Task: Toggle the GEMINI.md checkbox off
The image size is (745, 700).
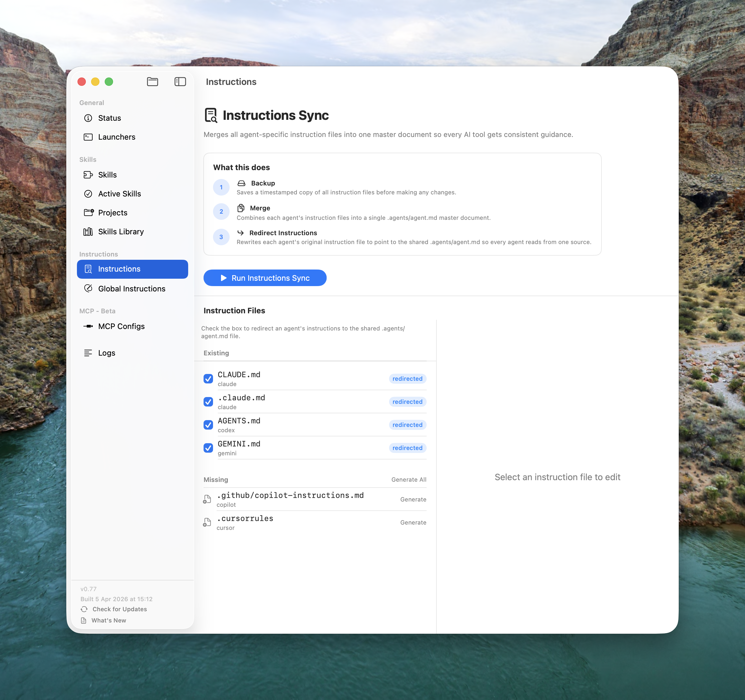Action: (x=208, y=448)
